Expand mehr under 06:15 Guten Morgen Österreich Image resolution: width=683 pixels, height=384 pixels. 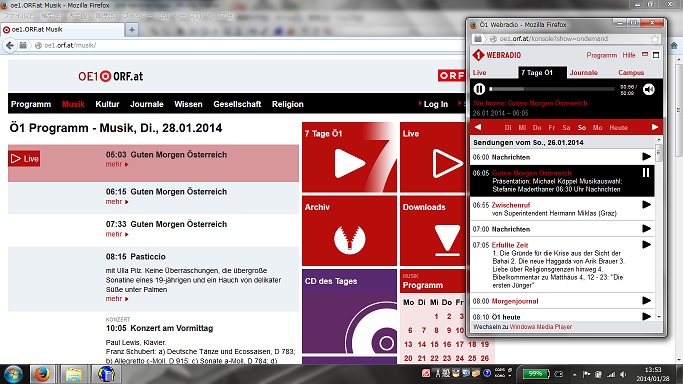coord(117,202)
